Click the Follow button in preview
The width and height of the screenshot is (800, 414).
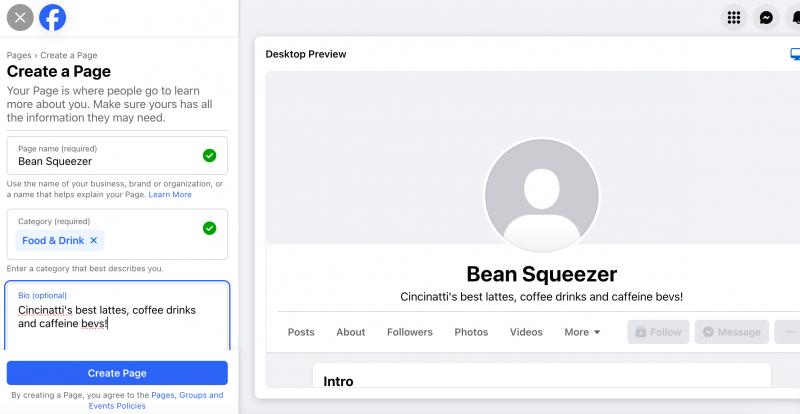(658, 332)
